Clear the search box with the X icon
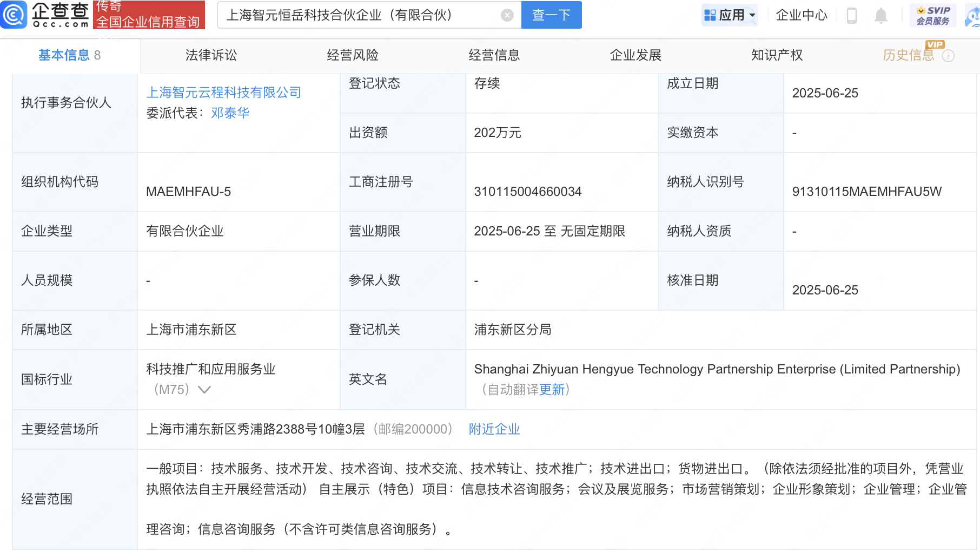 [507, 15]
